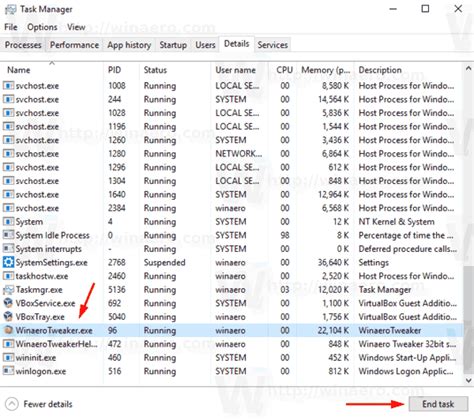Click the svchost.exe icon for PID 1008
Image resolution: width=474 pixels, height=420 pixels.
point(8,86)
